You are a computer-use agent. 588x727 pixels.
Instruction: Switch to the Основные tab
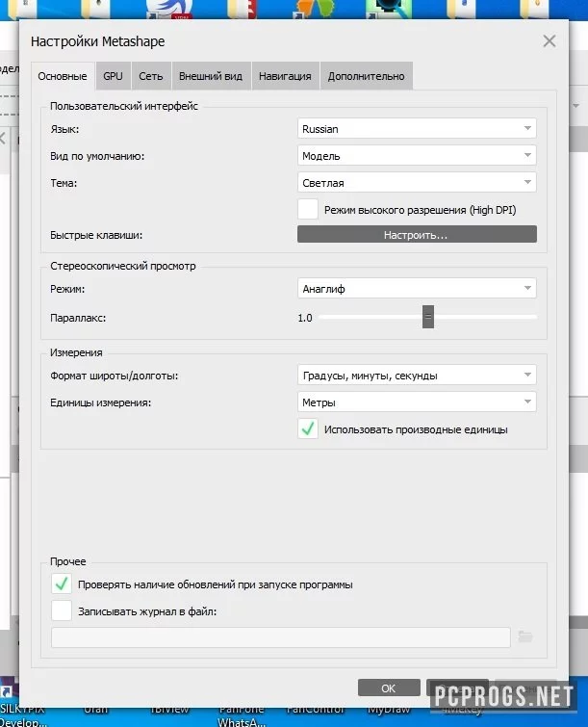point(63,76)
